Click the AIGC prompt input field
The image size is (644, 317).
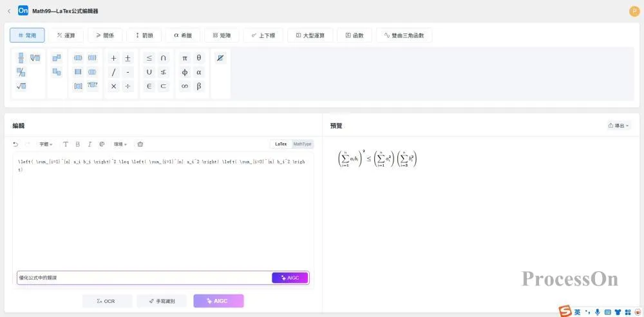(143, 278)
